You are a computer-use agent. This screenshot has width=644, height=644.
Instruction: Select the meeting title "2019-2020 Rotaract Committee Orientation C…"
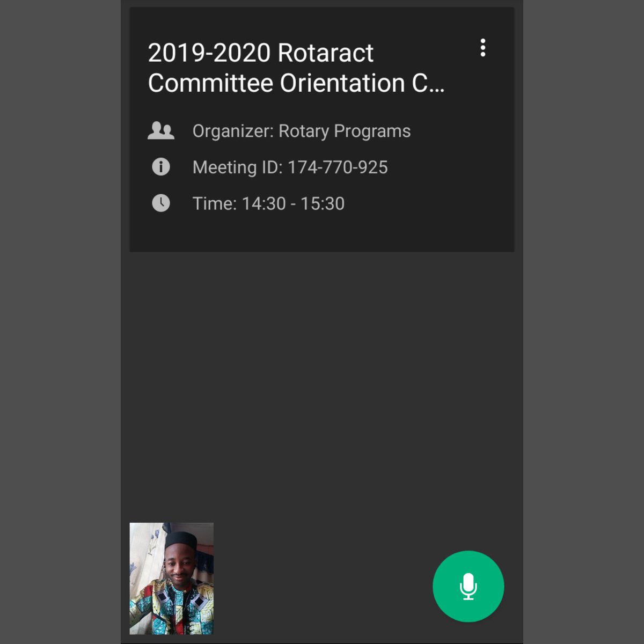296,68
